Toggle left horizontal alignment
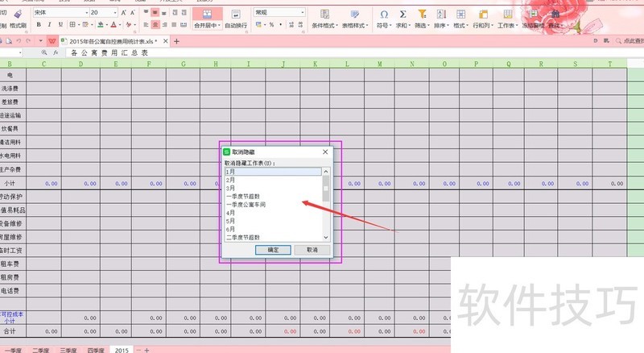Image resolution: width=644 pixels, height=353 pixels. point(146,25)
